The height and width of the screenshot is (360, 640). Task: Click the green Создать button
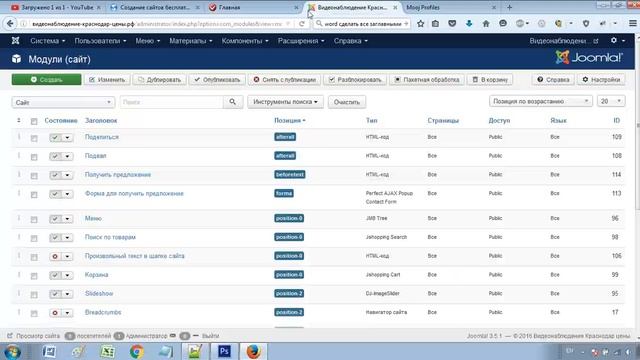click(x=47, y=80)
